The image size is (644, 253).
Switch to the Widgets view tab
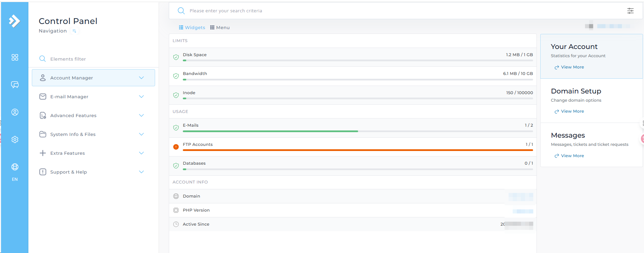(192, 27)
